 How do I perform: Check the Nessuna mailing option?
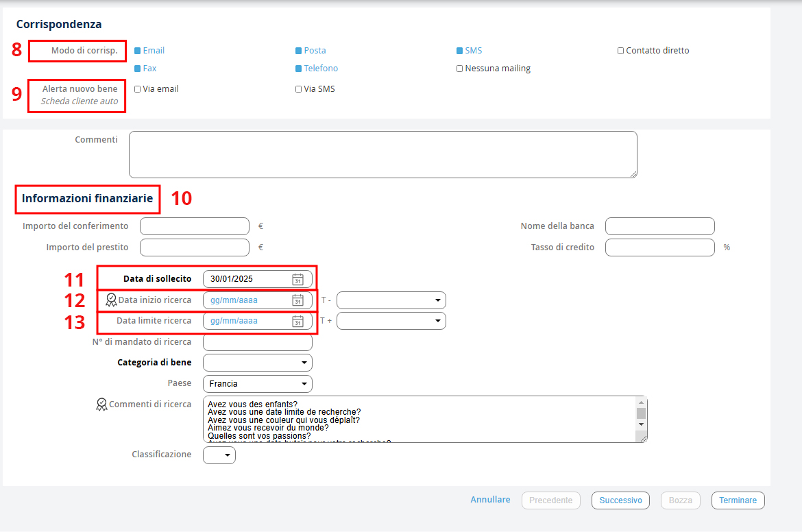[x=460, y=69]
